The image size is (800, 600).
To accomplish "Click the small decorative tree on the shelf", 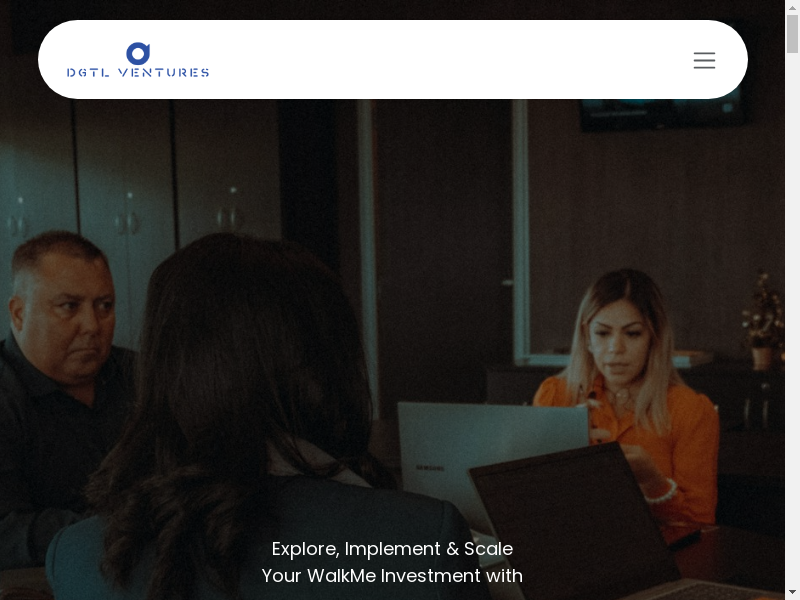I will [762, 315].
